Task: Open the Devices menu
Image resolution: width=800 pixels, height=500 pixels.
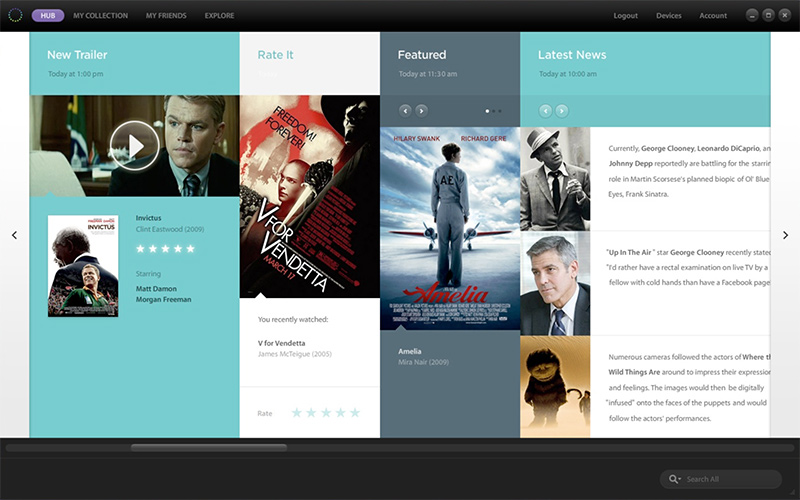Action: tap(668, 16)
